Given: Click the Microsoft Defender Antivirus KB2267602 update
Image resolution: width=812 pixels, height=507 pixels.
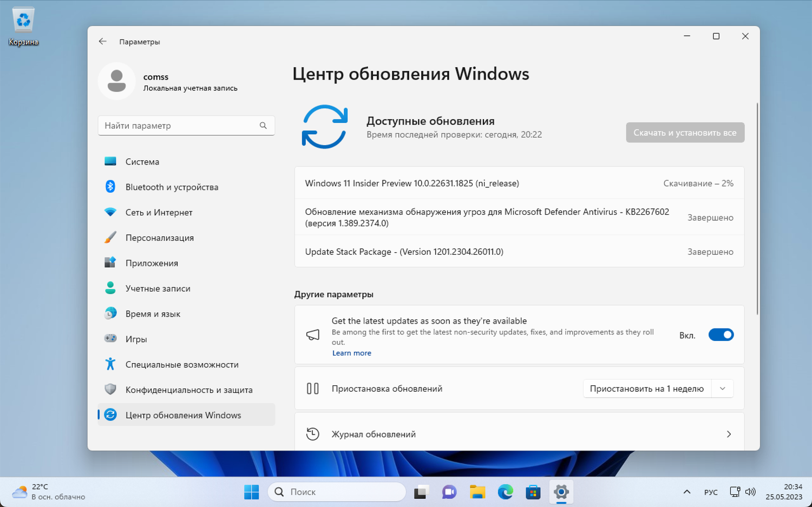Looking at the screenshot, I should 519,218.
